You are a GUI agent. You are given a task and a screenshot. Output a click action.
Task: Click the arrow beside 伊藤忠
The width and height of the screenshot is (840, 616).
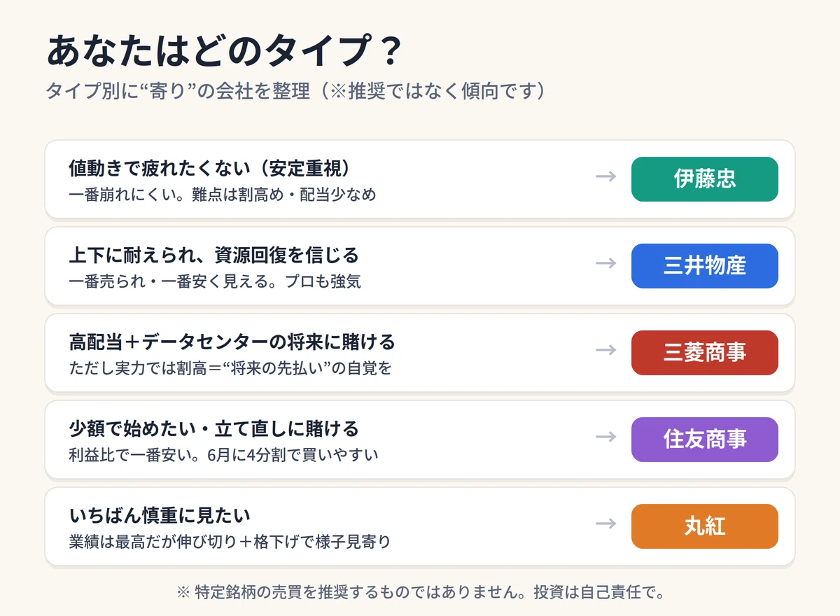[x=605, y=176]
